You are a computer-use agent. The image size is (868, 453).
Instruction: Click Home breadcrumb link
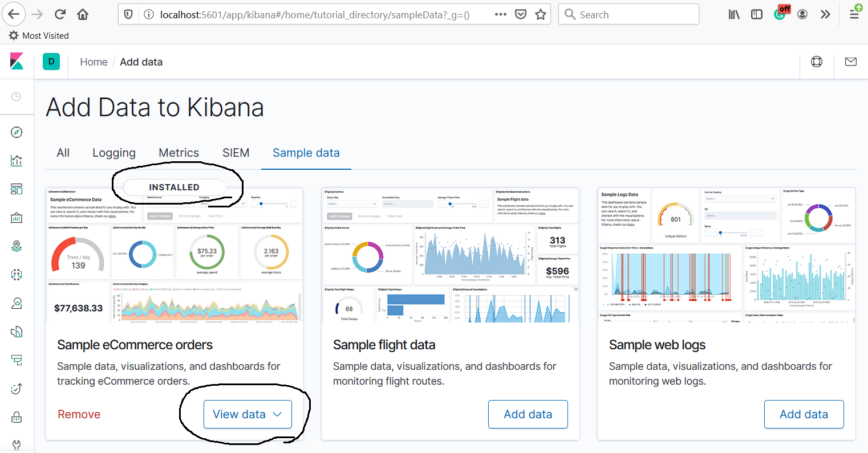coord(94,62)
